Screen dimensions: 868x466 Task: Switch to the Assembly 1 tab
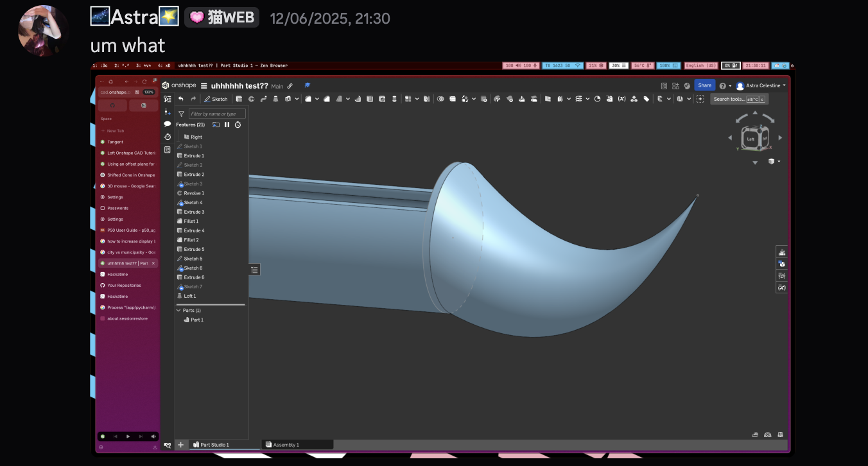point(286,445)
